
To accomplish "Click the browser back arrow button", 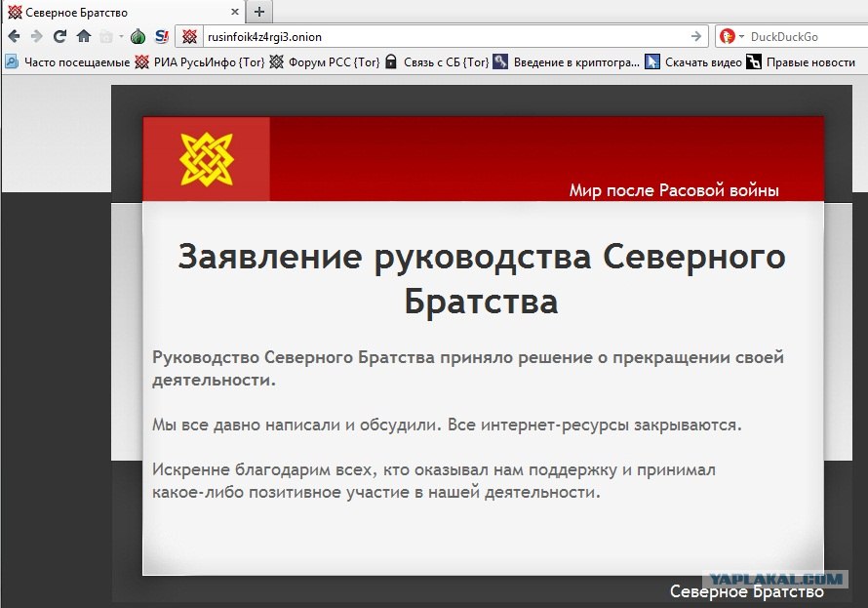I will coord(14,37).
